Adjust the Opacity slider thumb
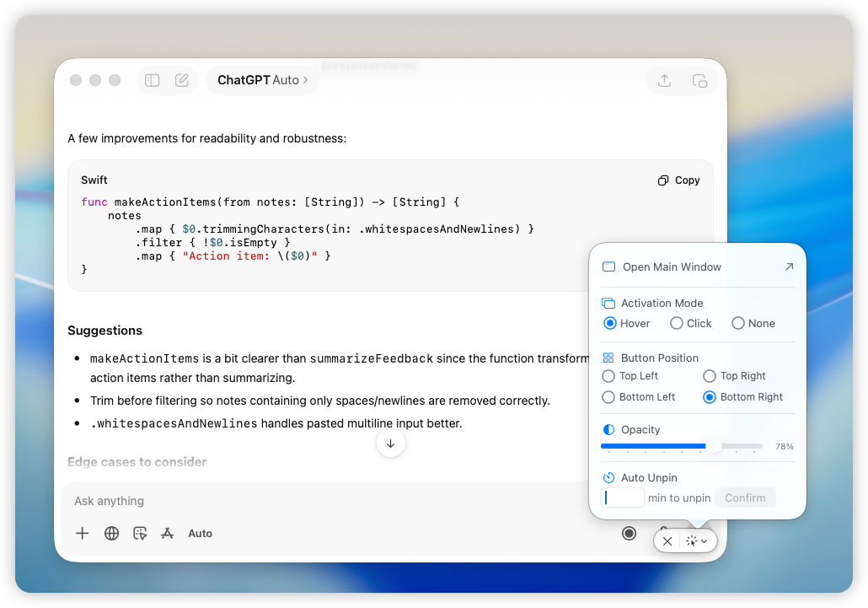 (x=714, y=446)
